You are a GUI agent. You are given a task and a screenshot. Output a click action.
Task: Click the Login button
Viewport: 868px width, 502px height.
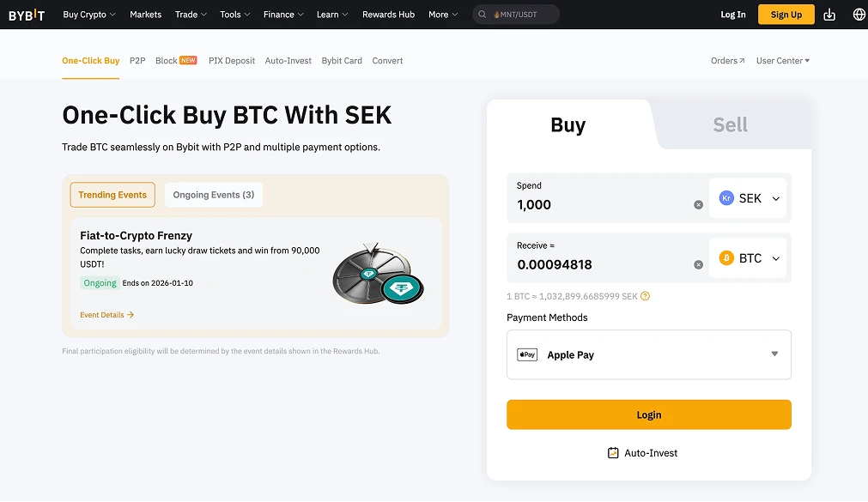tap(648, 414)
